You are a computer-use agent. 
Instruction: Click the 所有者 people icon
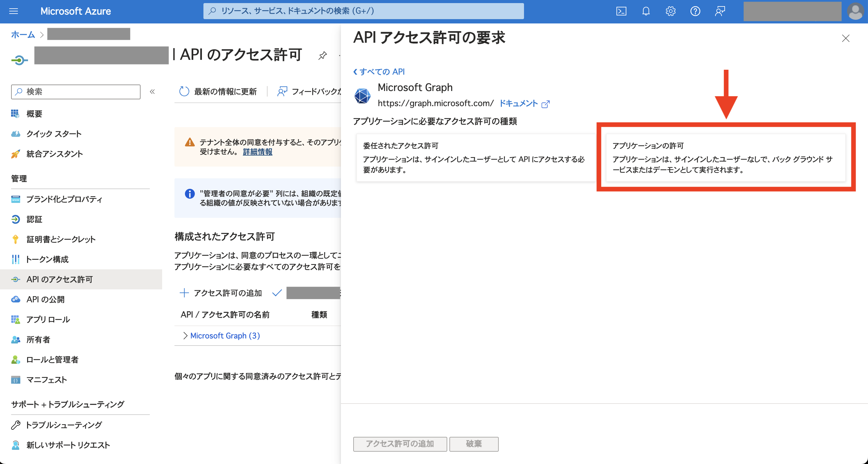click(x=15, y=339)
